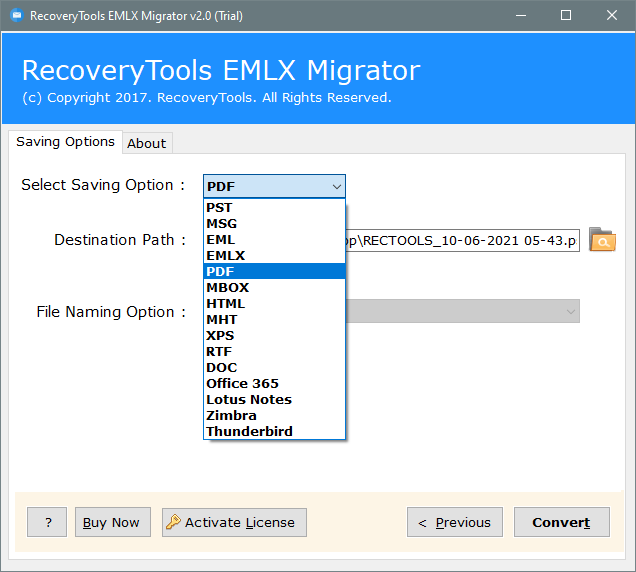Screen dimensions: 636x572
Task: Click the folder browse icon beside Destination Path
Action: click(x=602, y=239)
